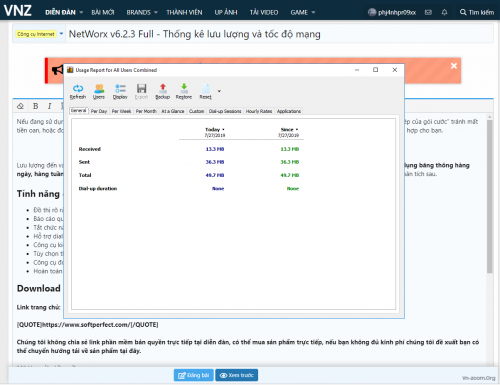Open THÀNH VIÊN page
Screen dimensions: 500x385
point(184,12)
